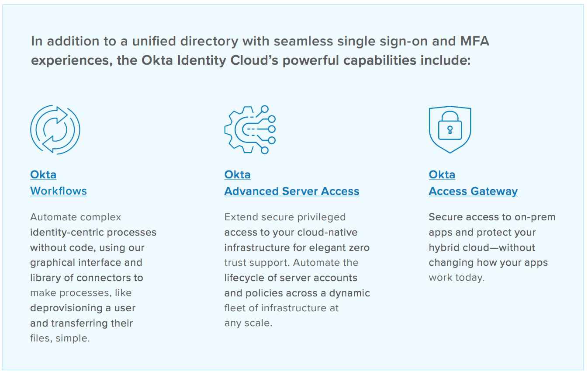This screenshot has width=588, height=376.
Task: Click the text "any scale."
Action: (248, 323)
